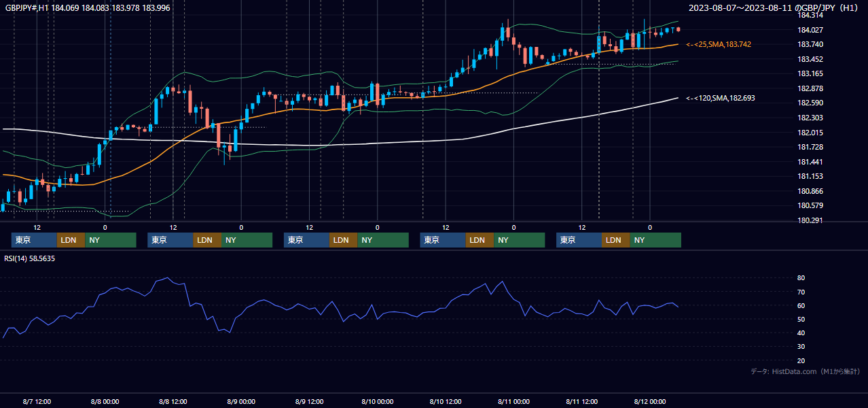Click the 184.027 price axis value
Image resolution: width=868 pixels, height=408 pixels.
coord(810,30)
